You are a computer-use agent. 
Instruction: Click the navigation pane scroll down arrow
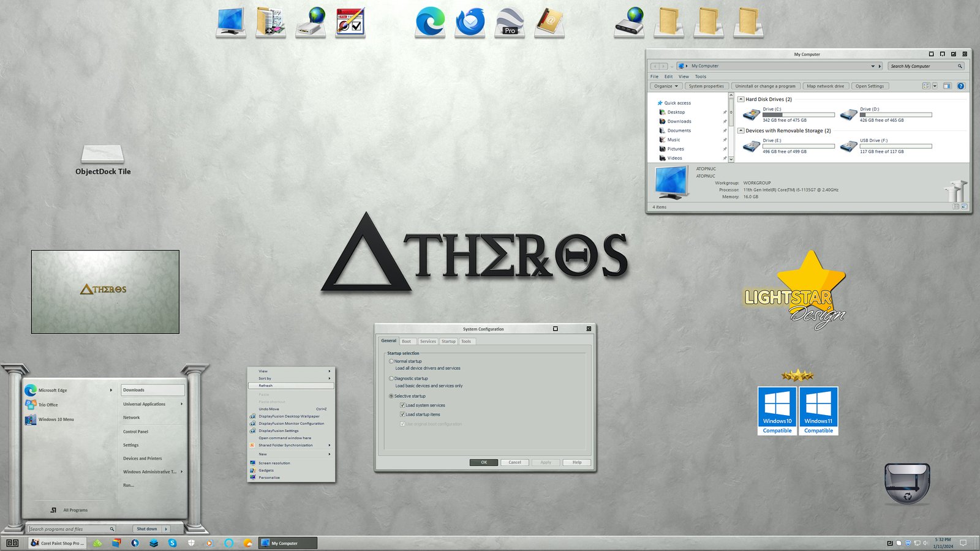point(731,159)
